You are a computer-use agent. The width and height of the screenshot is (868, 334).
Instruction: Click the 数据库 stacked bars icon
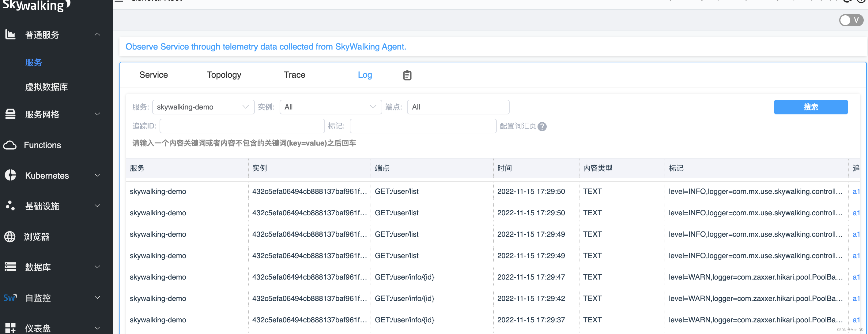(x=10, y=267)
